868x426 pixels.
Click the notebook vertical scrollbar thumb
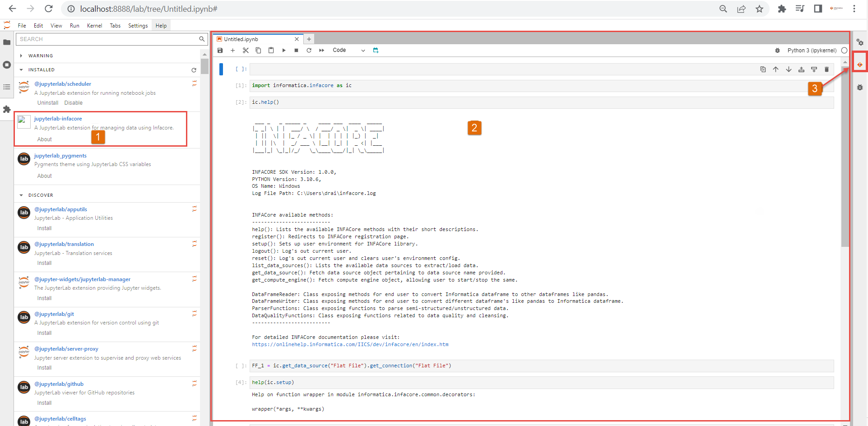point(845,156)
